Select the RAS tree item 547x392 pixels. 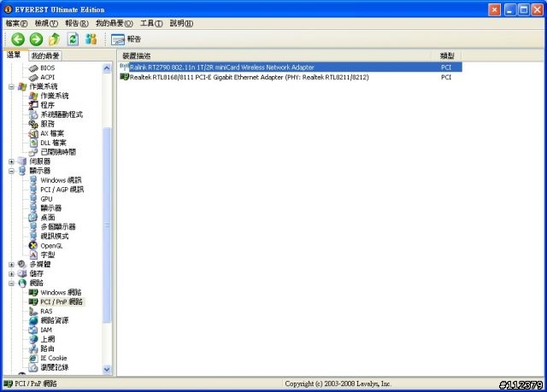point(46,311)
